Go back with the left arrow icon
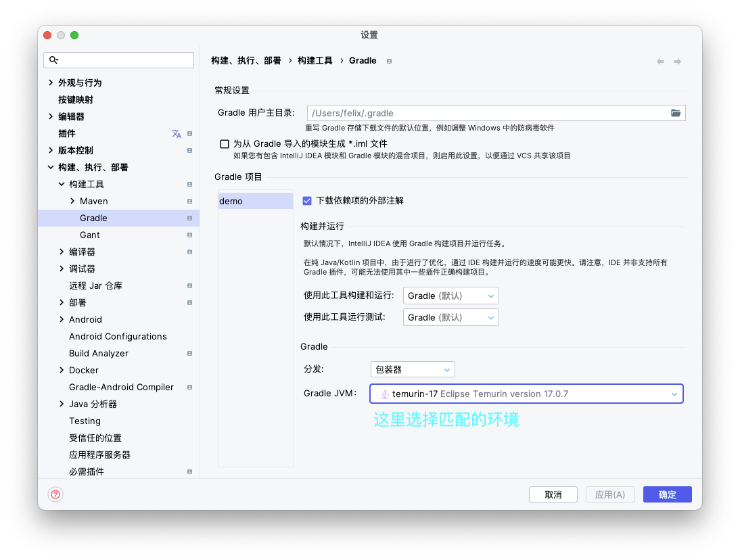This screenshot has height=560, width=740. [660, 62]
